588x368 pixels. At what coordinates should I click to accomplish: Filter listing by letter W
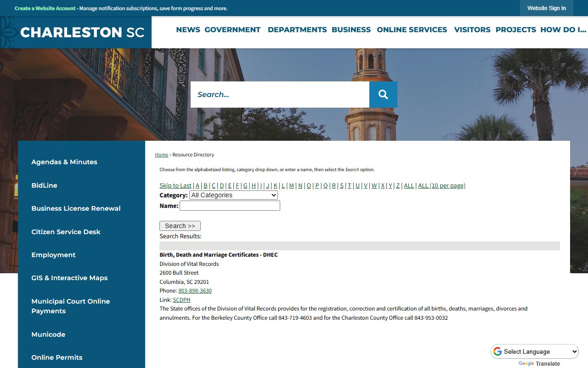(x=374, y=185)
